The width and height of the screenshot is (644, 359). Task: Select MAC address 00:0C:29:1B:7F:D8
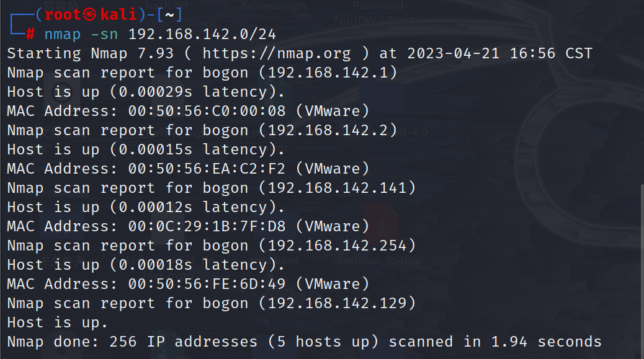pyautogui.click(x=207, y=226)
